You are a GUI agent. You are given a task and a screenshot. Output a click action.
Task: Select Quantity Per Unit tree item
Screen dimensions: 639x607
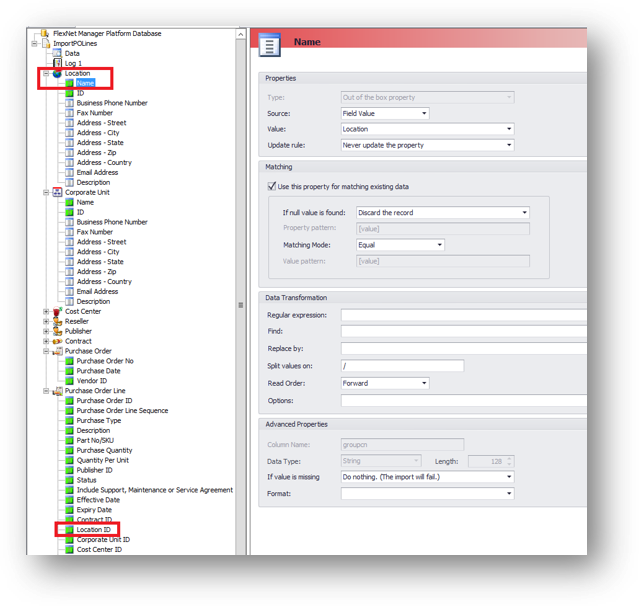pyautogui.click(x=103, y=460)
